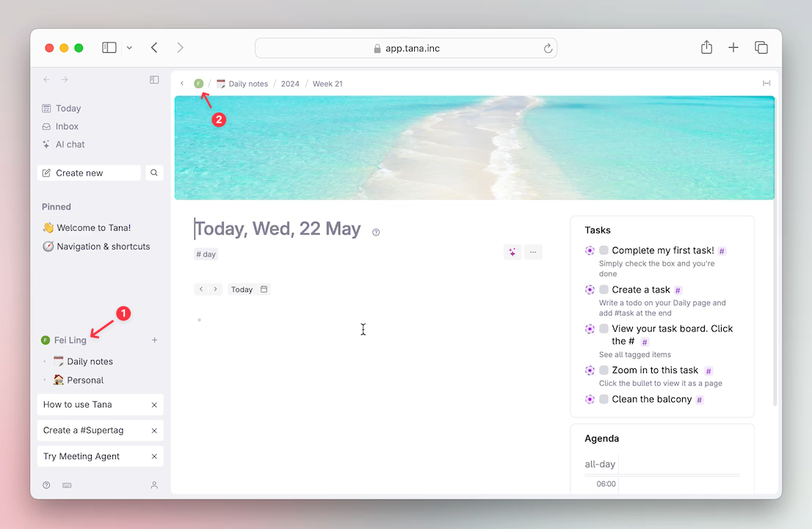Viewport: 812px width, 529px height.
Task: Click AI sparkle button near title
Action: 512,252
